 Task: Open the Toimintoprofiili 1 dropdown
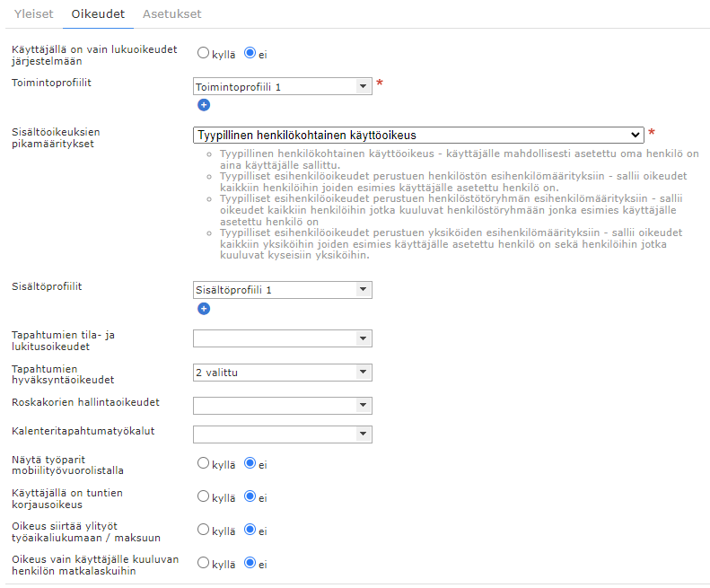tap(282, 87)
